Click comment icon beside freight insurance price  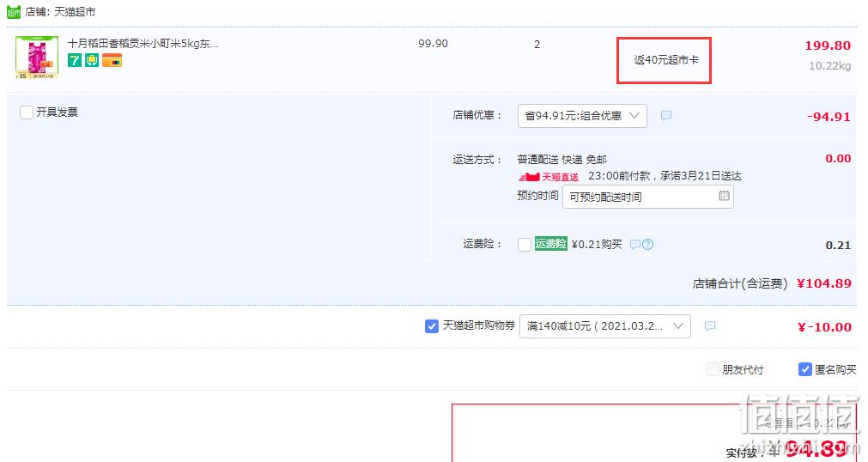coord(635,244)
